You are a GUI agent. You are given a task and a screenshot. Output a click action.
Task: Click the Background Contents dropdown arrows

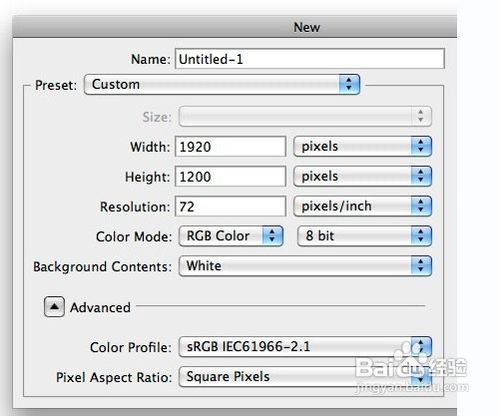[421, 266]
